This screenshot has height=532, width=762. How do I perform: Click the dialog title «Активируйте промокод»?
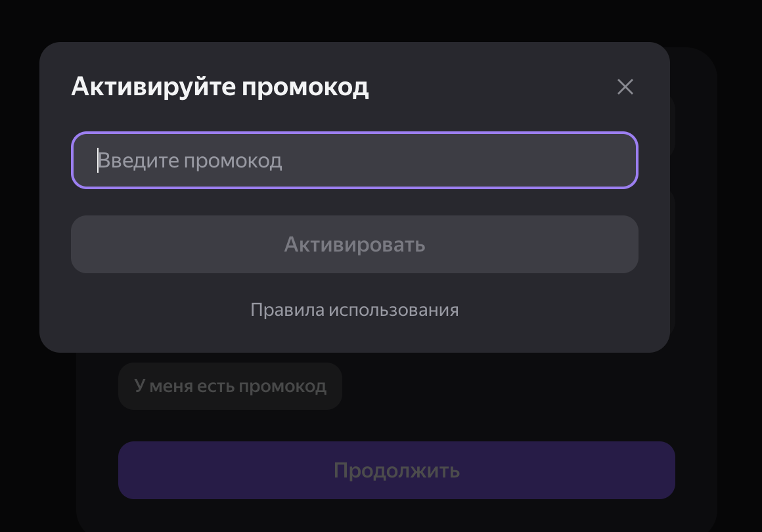(220, 86)
